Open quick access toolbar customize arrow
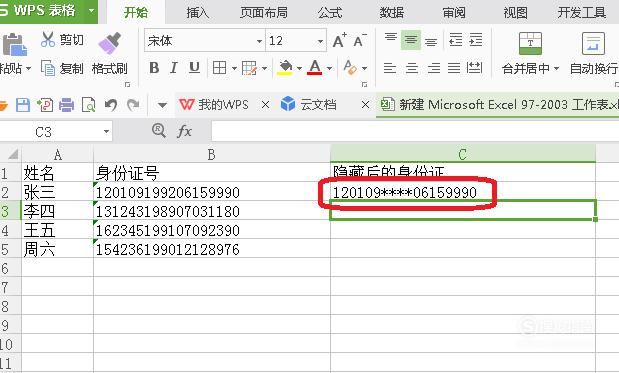 pos(162,105)
